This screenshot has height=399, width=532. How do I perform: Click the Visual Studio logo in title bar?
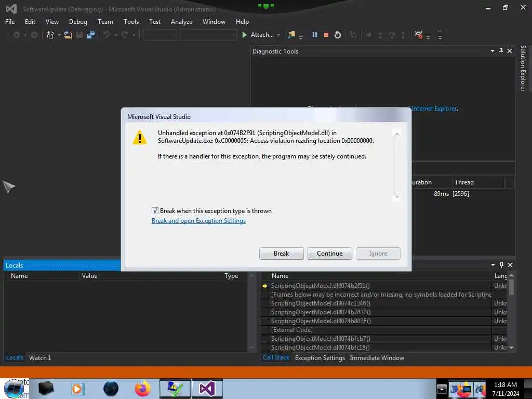point(11,9)
